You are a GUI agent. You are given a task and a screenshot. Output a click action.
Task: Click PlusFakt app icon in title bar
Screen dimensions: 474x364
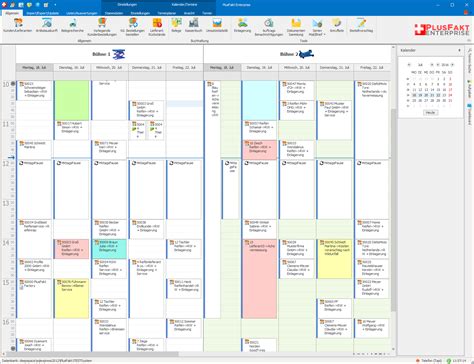(x=4, y=5)
